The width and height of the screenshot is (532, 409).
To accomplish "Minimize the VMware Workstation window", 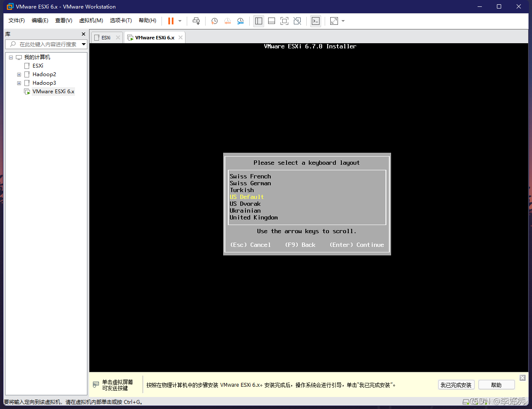I will (x=480, y=6).
